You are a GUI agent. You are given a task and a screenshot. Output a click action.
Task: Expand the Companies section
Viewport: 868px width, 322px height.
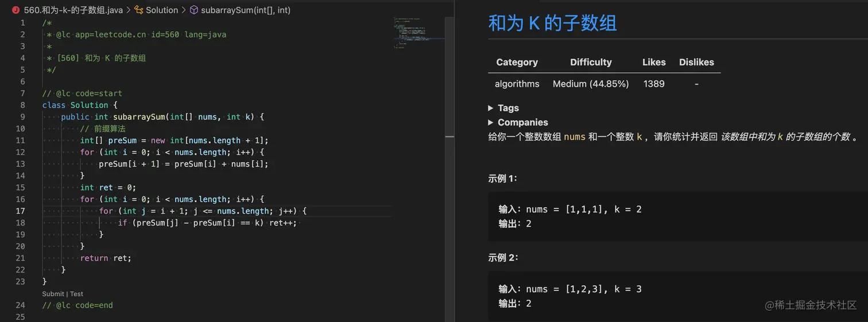pos(518,122)
